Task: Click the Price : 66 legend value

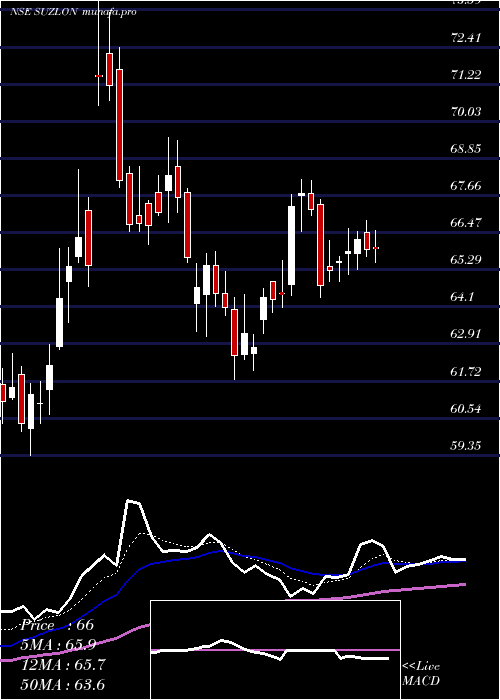Action: point(57,625)
